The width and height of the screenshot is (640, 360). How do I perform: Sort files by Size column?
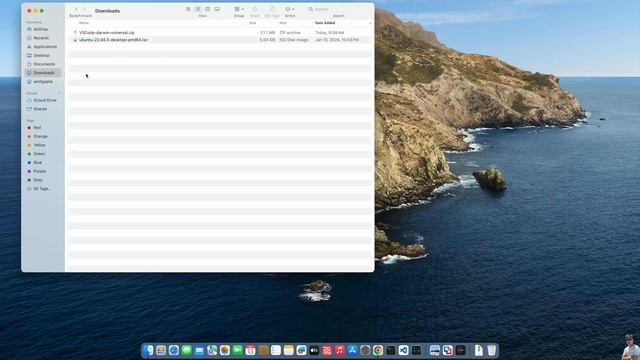[253, 23]
